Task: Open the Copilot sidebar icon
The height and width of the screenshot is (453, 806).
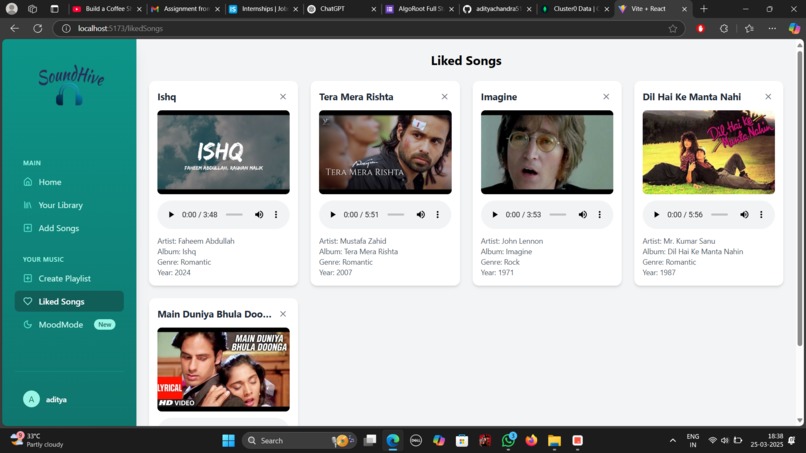Action: [794, 28]
